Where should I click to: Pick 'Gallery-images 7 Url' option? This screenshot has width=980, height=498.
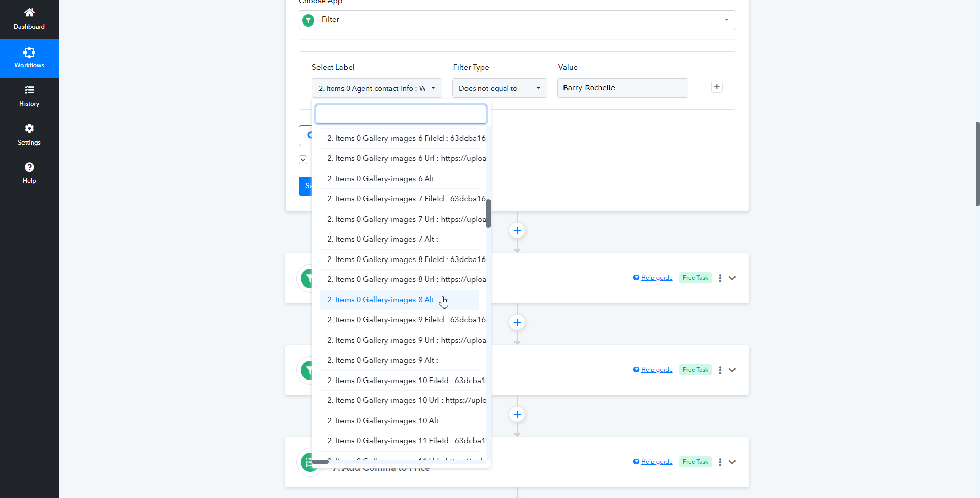tap(399, 219)
